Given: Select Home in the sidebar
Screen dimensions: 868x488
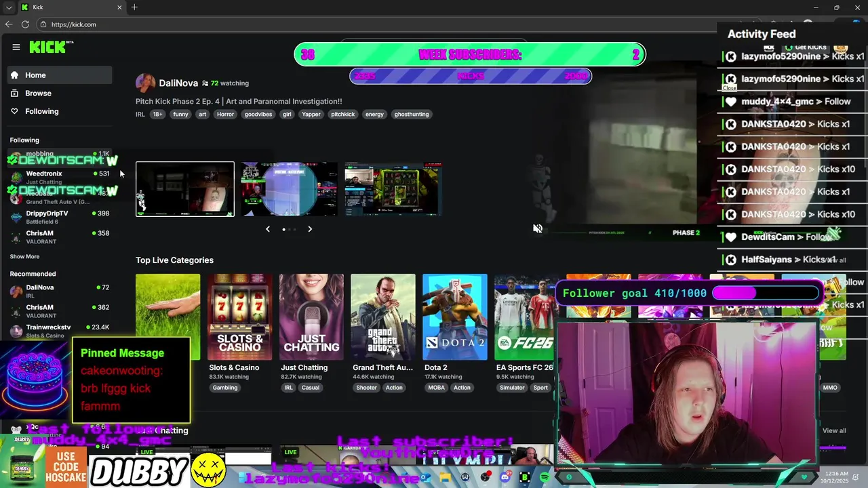Looking at the screenshot, I should 60,75.
